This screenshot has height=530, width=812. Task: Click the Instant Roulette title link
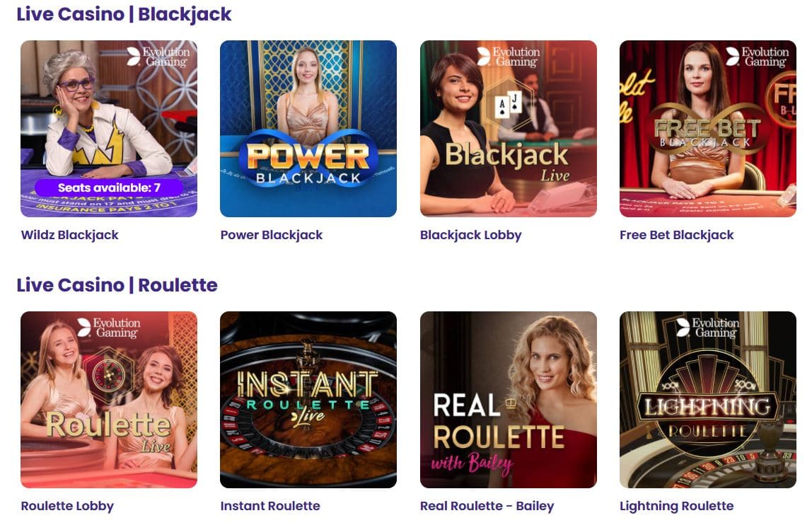click(270, 506)
